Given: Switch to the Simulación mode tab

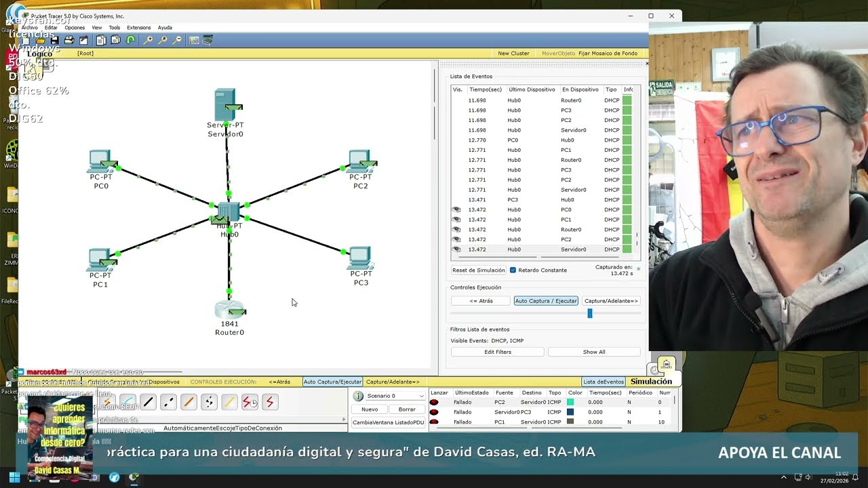Looking at the screenshot, I should [x=651, y=382].
